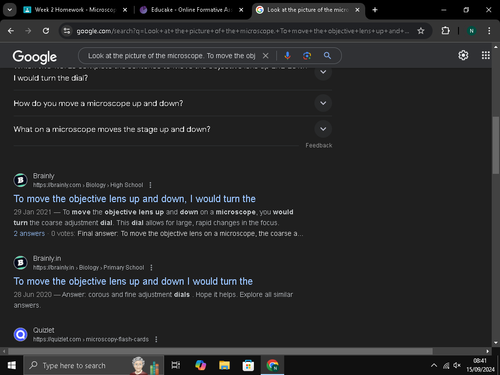Select the Look at the picture Google tab
The width and height of the screenshot is (500, 375).
tap(303, 10)
